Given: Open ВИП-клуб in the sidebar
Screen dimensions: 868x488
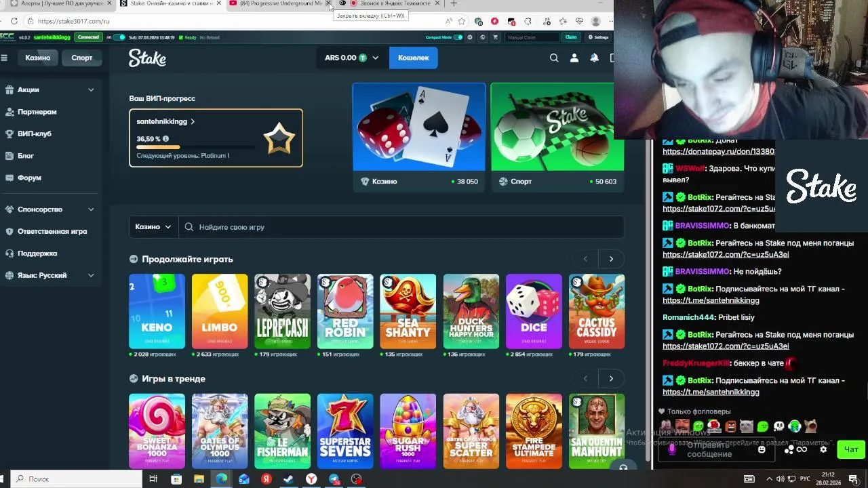Looking at the screenshot, I should point(35,134).
